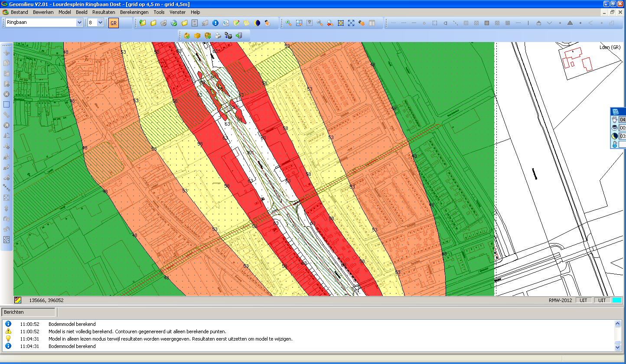Open the Bewerken menu

coord(43,12)
